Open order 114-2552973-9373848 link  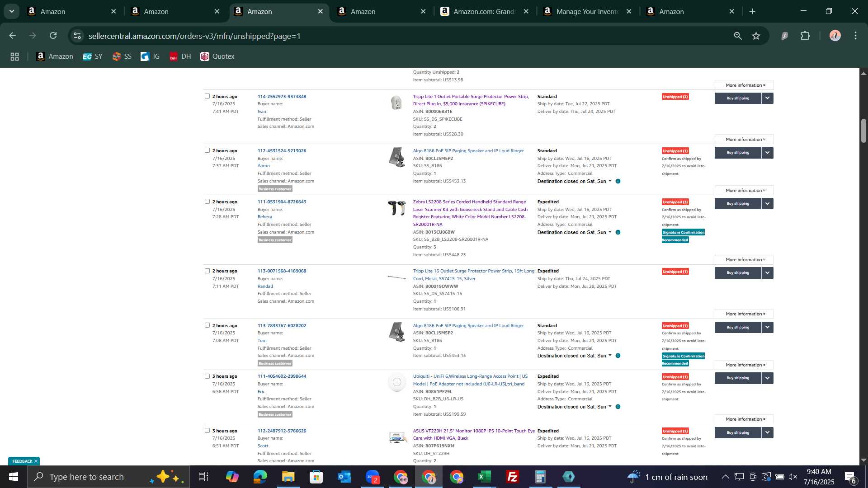282,96
